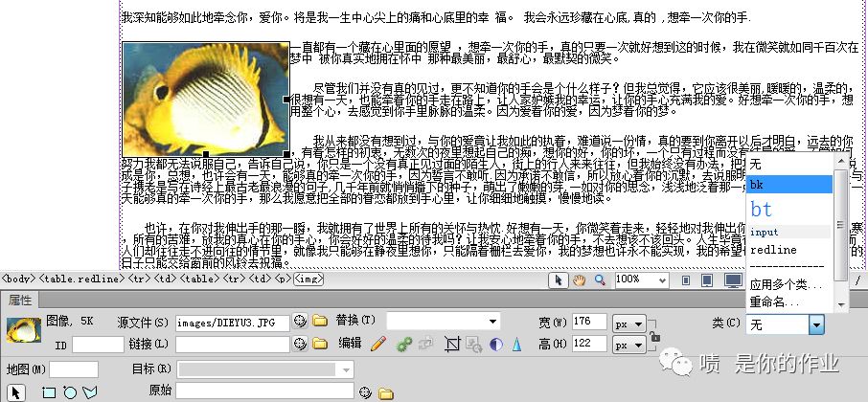Choose 重命名... option
This screenshot has height=402, width=868.
coord(775,302)
